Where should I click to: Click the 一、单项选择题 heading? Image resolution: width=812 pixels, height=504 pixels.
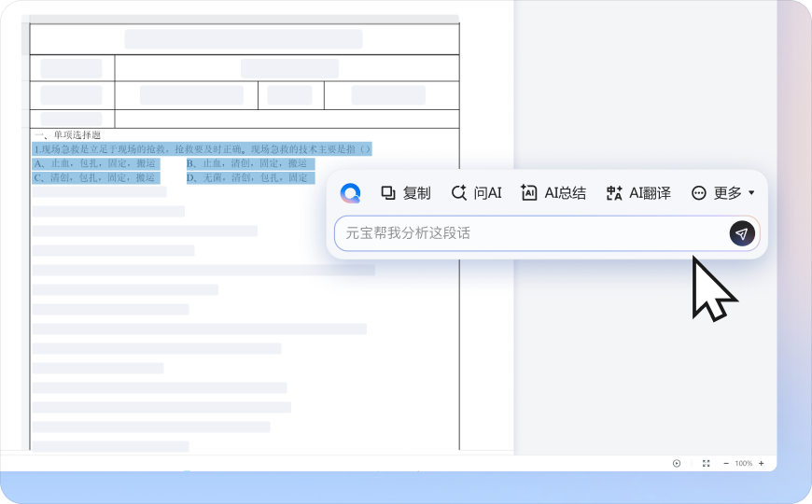coord(67,135)
